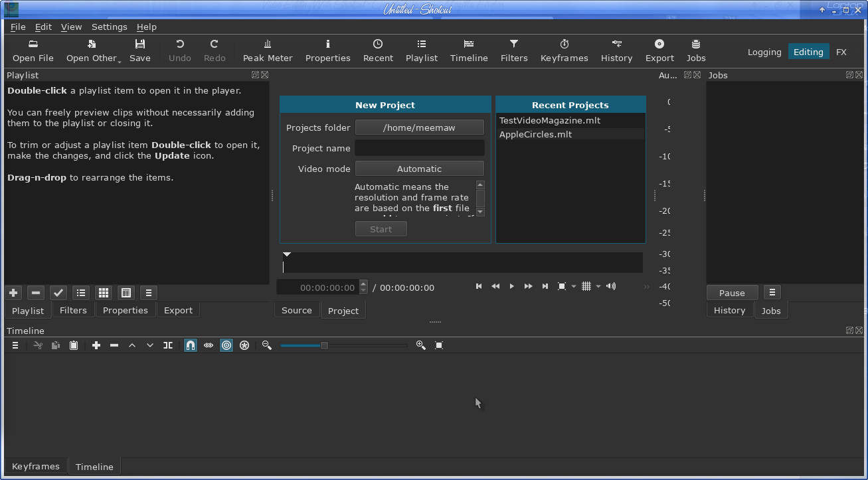Show the Peak Meter panel
868x480 pixels.
[x=268, y=50]
